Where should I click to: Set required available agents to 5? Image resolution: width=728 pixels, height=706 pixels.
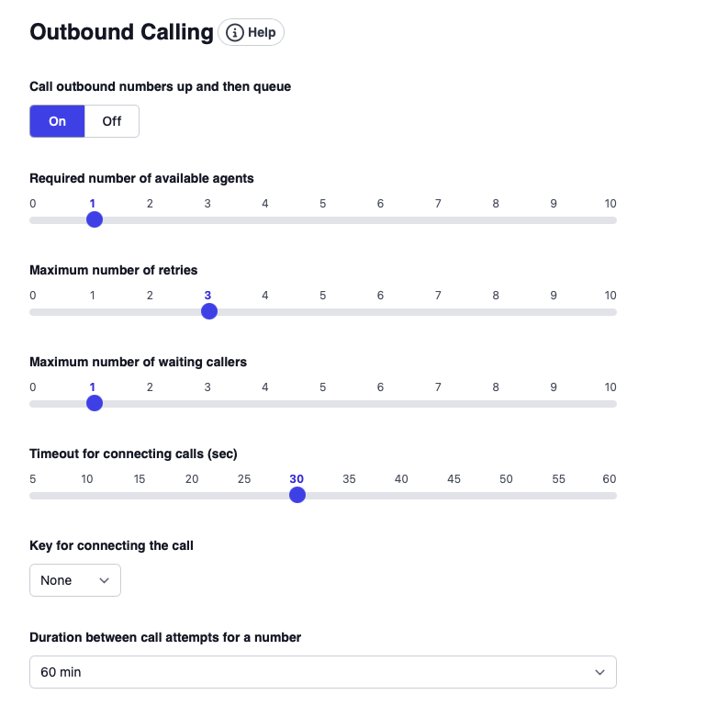pyautogui.click(x=323, y=220)
